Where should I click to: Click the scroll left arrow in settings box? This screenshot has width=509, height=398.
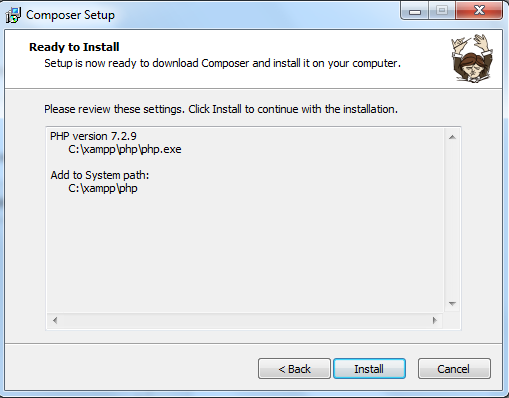tap(55, 320)
